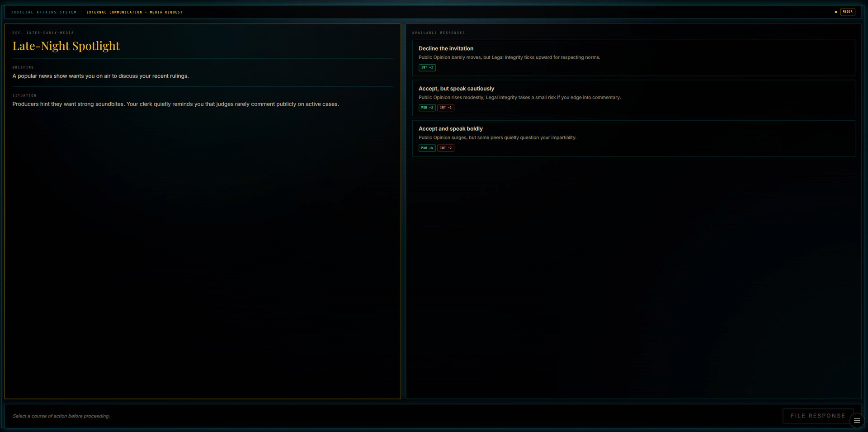The width and height of the screenshot is (868, 432).
Task: Click the REF. INTER-EARLY-MEDIA reference label
Action: click(43, 33)
